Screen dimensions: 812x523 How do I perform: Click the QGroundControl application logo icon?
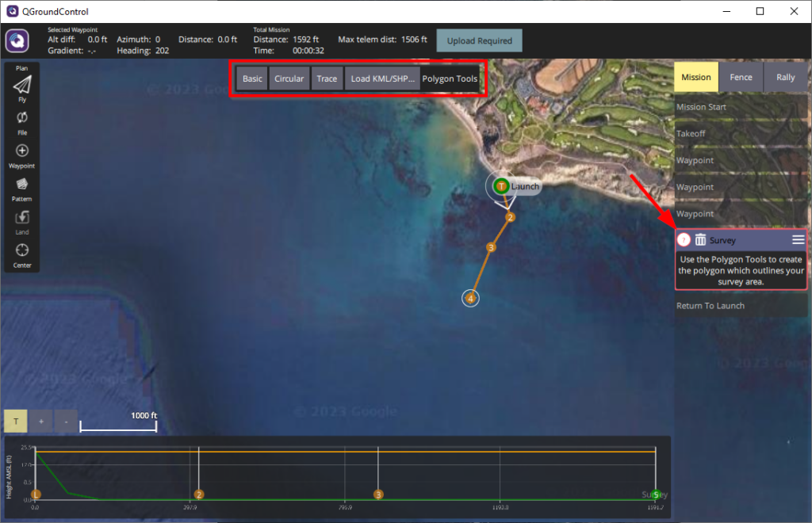(x=17, y=41)
